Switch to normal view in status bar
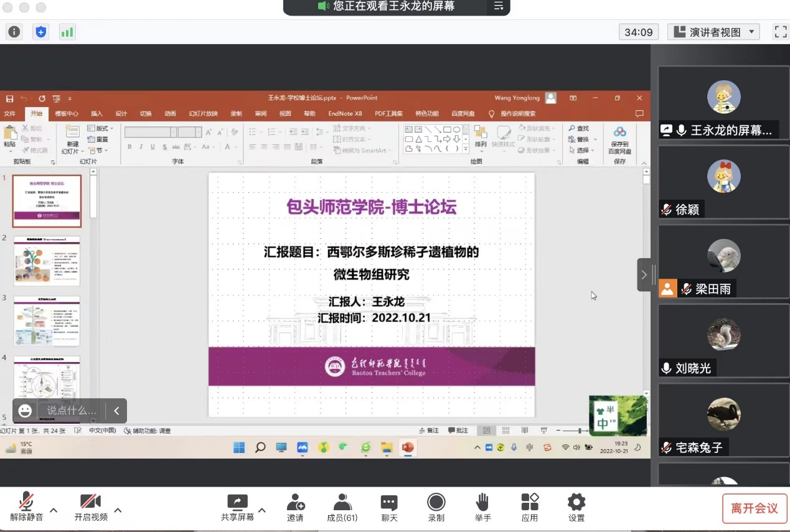The image size is (790, 532). pos(486,430)
